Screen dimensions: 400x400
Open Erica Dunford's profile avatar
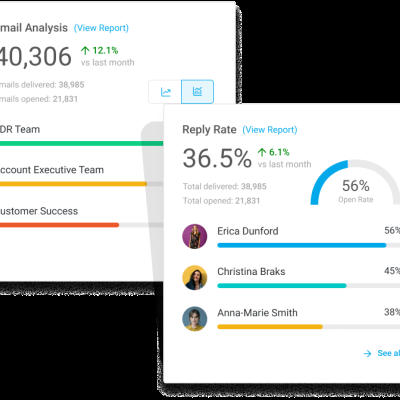point(195,236)
